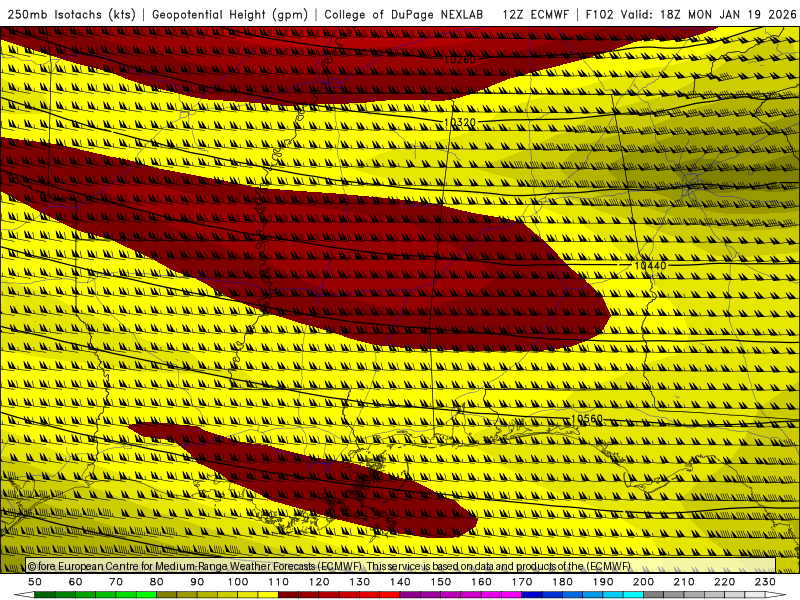Image resolution: width=800 pixels, height=600 pixels.
Task: Click the legend value 90
Action: coord(197,582)
